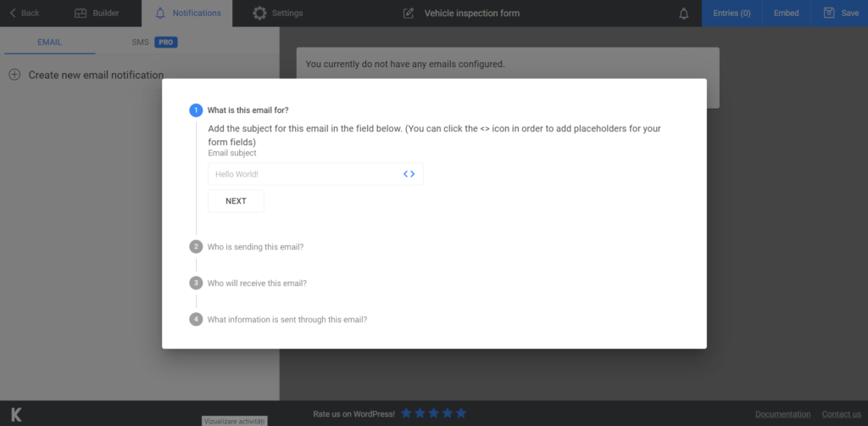Click the Save disk icon

click(829, 13)
